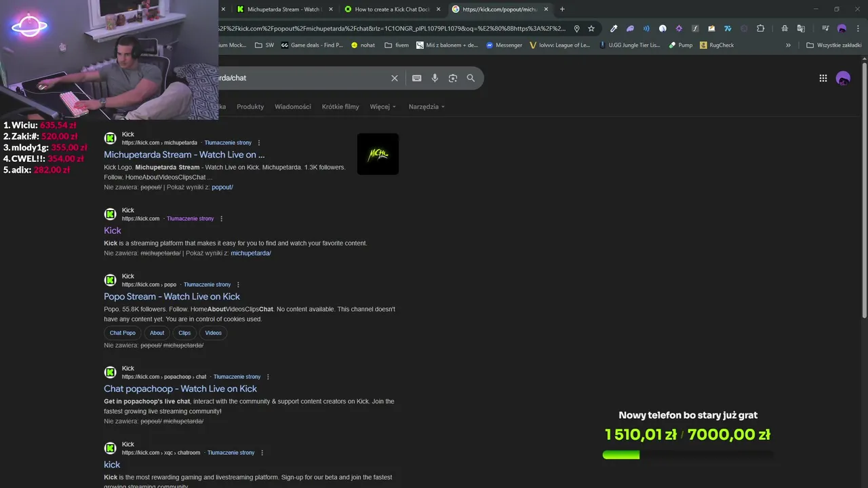Viewport: 868px width, 488px height.
Task: Open the RugCheck bookmark
Action: point(716,45)
